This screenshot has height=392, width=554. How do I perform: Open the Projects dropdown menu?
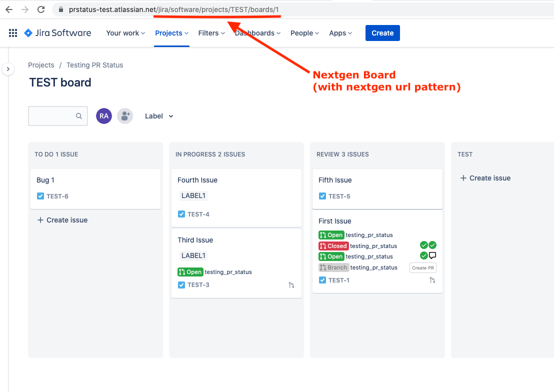tap(171, 33)
